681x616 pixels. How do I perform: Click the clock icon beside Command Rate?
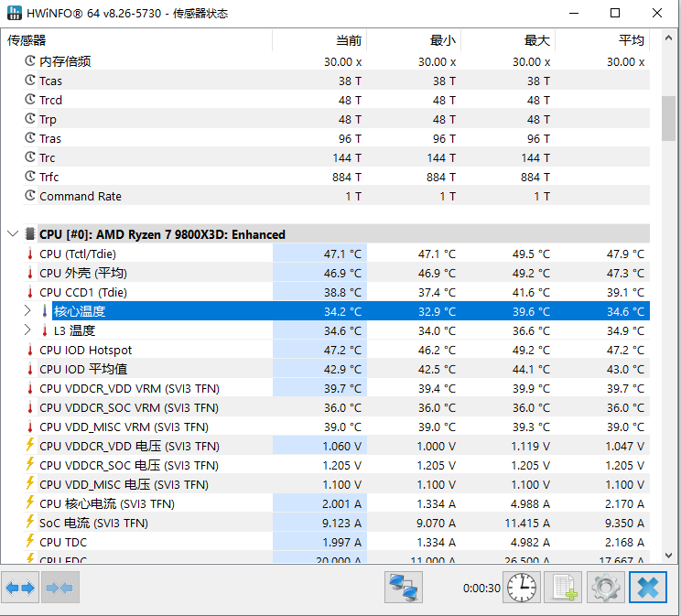coord(30,196)
